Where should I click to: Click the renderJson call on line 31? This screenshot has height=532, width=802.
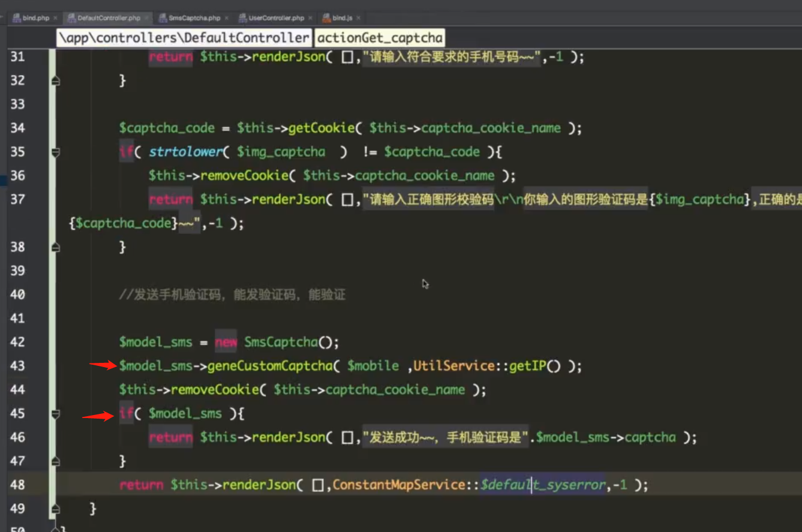point(289,57)
